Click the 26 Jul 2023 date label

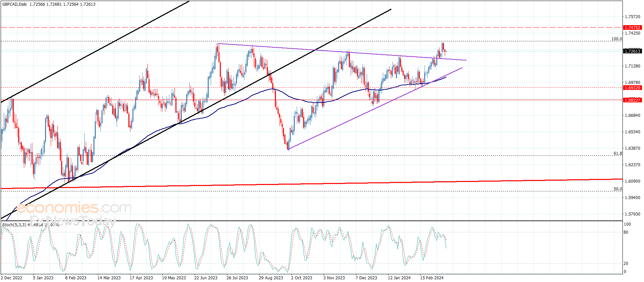[237, 278]
